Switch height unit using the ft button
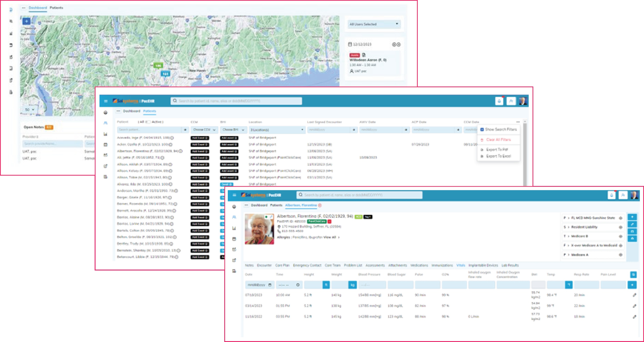The width and height of the screenshot is (644, 342). coord(326,285)
